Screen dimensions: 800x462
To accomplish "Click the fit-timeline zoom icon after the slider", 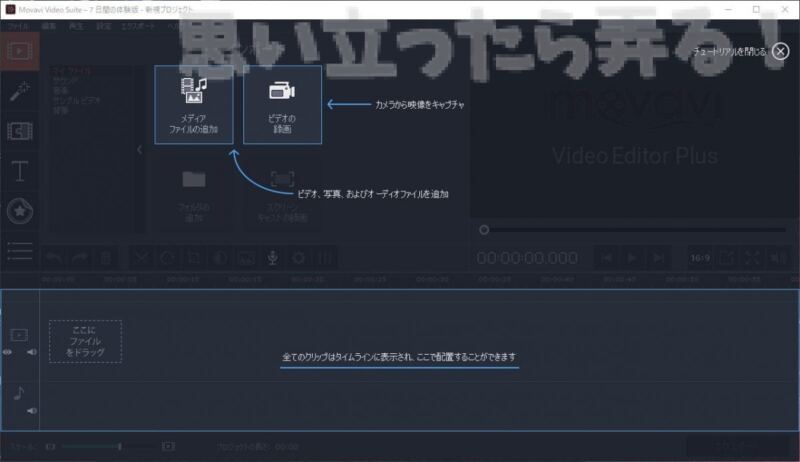I will click(x=168, y=447).
